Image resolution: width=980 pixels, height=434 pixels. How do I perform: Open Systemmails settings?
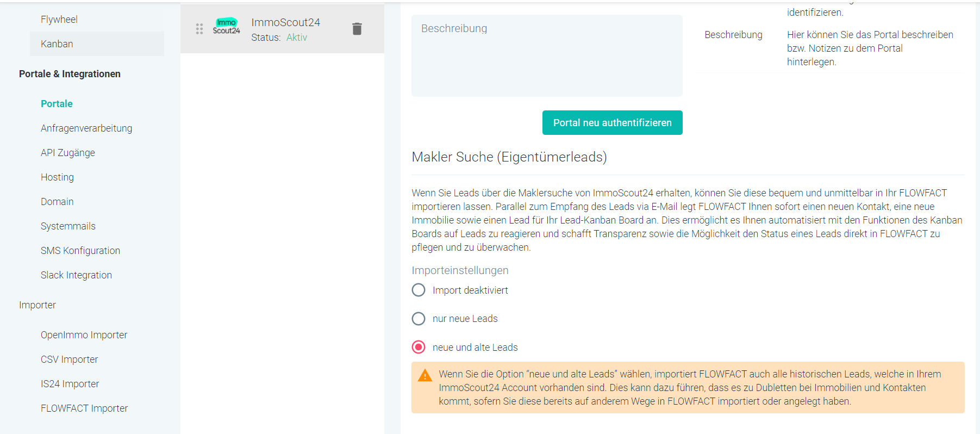pyautogui.click(x=68, y=226)
